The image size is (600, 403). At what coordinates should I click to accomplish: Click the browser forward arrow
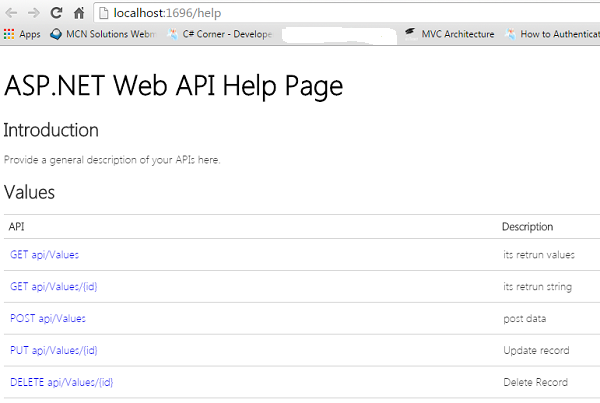point(34,12)
